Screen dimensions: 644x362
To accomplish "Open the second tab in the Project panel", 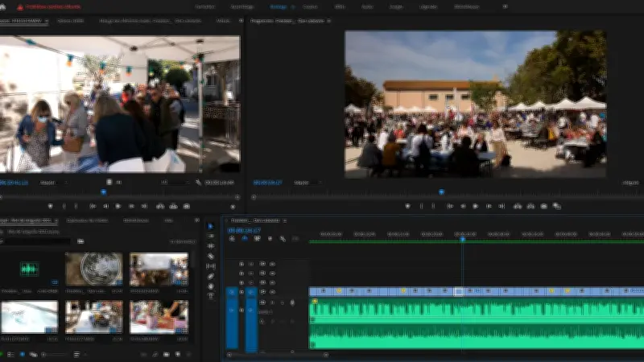I will 87,220.
